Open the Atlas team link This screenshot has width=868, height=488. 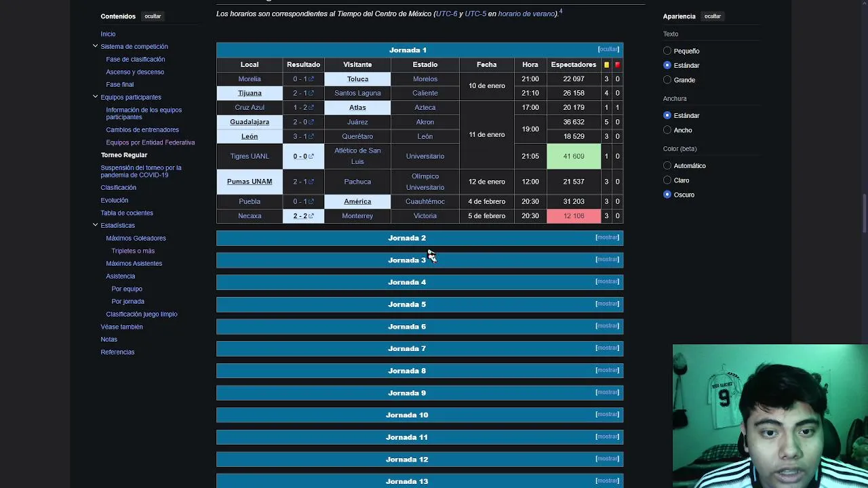[x=357, y=108]
